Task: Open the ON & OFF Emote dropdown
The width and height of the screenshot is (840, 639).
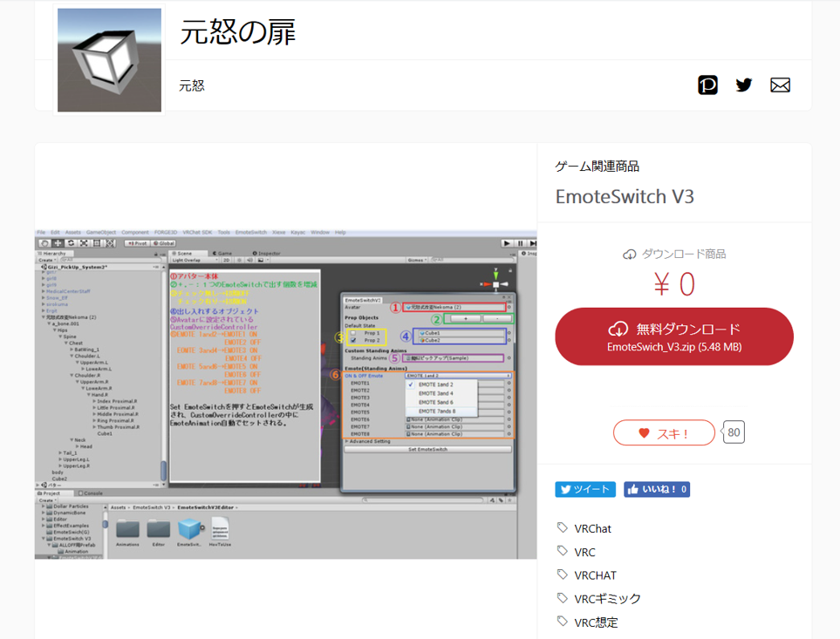Action: pyautogui.click(x=455, y=375)
